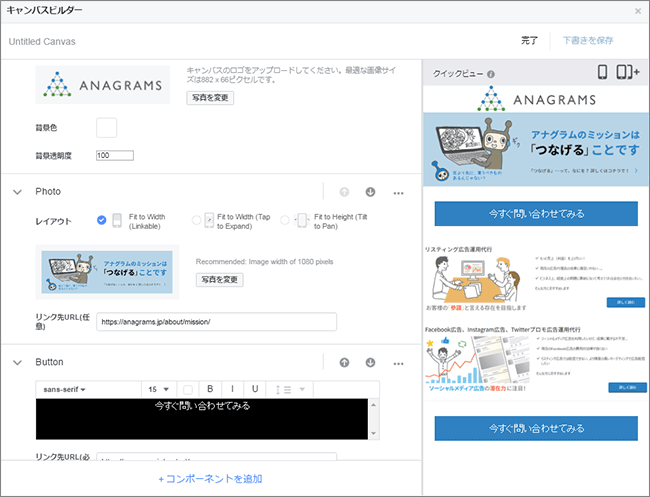The height and width of the screenshot is (497, 650).
Task: Toggle bold formatting in Button editor
Action: click(210, 389)
